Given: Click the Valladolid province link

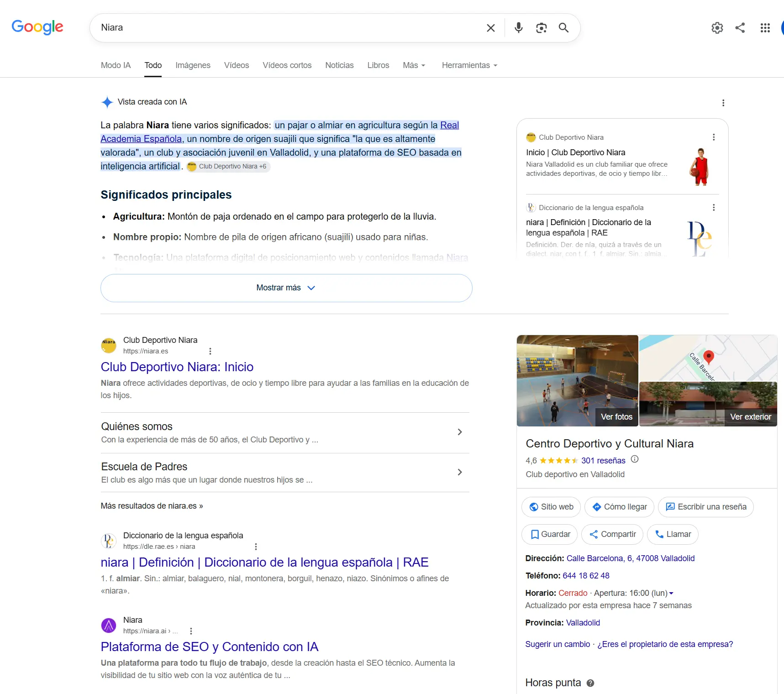Looking at the screenshot, I should [x=583, y=623].
